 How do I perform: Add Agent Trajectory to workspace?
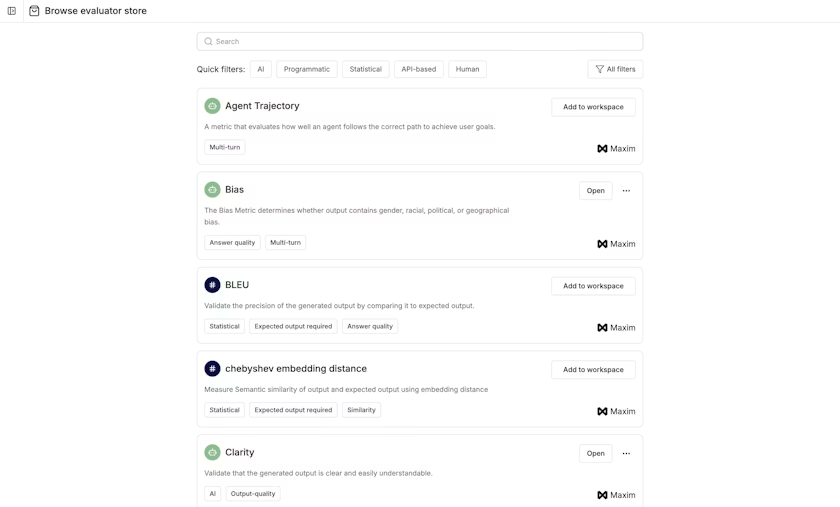pos(593,107)
